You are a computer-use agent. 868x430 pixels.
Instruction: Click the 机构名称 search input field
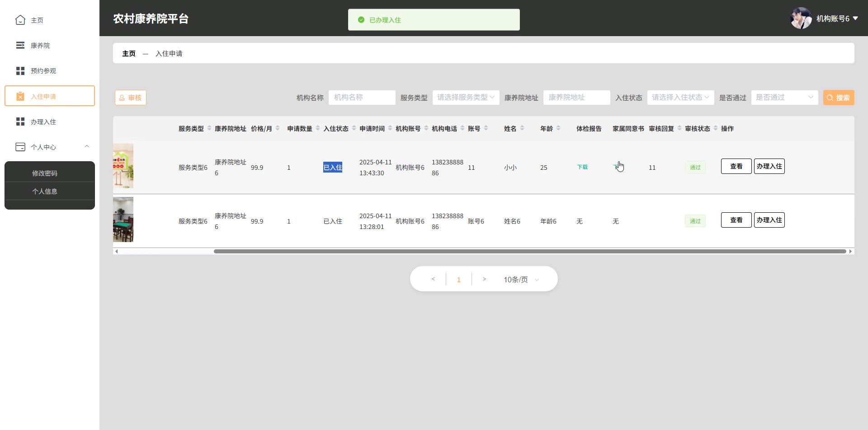(x=362, y=98)
